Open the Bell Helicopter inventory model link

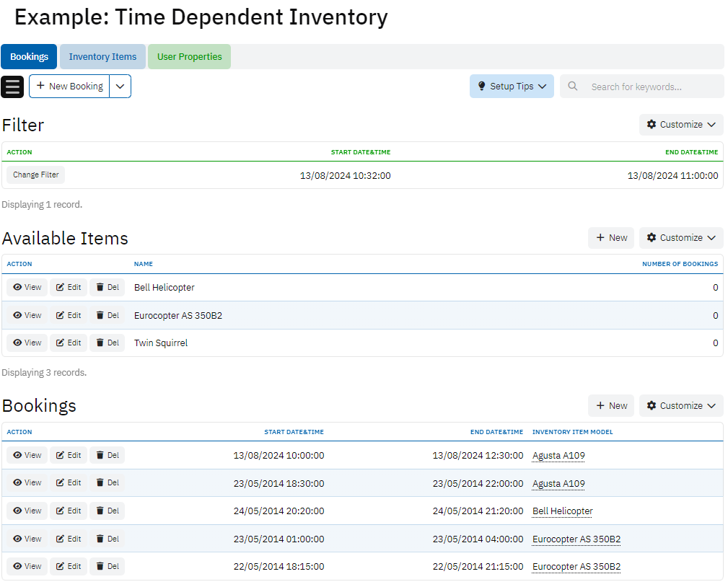click(562, 511)
